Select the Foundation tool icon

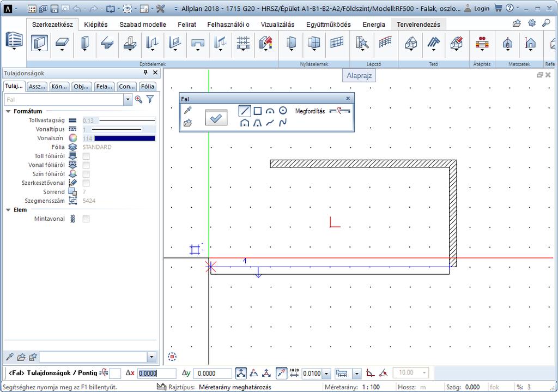click(130, 43)
